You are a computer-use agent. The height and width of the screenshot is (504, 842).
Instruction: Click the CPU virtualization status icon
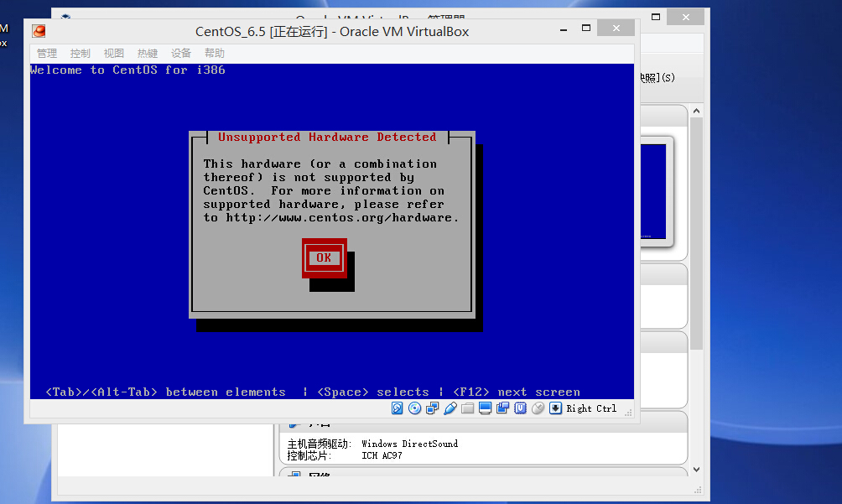(x=520, y=408)
